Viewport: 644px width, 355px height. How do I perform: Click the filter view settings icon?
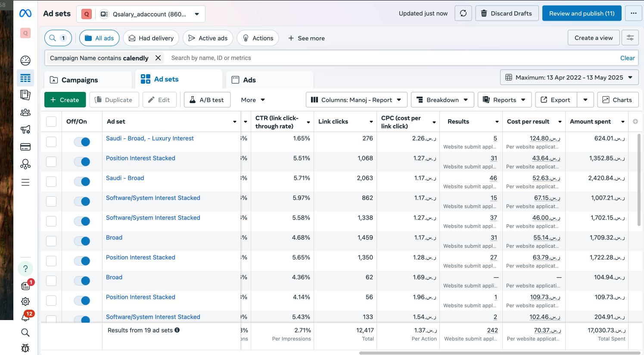click(630, 38)
